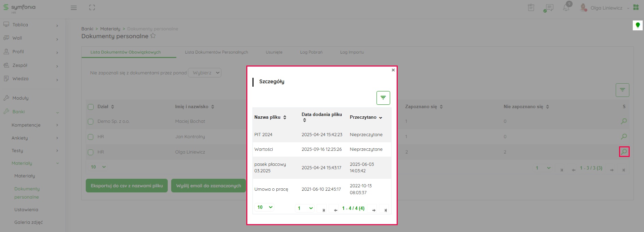The height and width of the screenshot is (232, 644).
Task: Open the Wybierz dropdown
Action: tap(205, 73)
